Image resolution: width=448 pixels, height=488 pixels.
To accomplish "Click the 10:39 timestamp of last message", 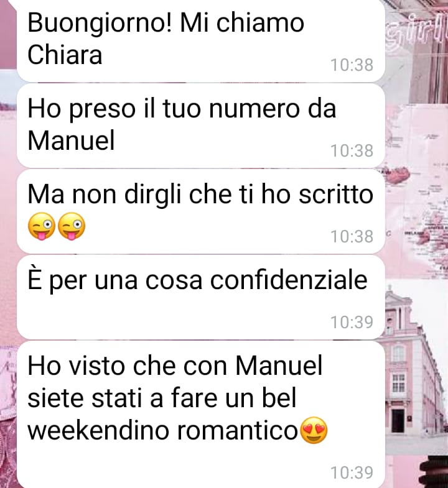I will (x=352, y=472).
